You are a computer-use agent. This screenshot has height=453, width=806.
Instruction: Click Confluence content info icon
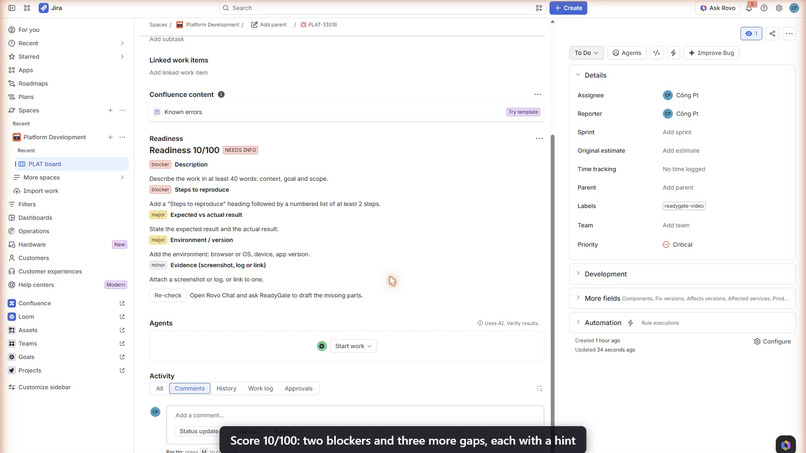click(221, 95)
